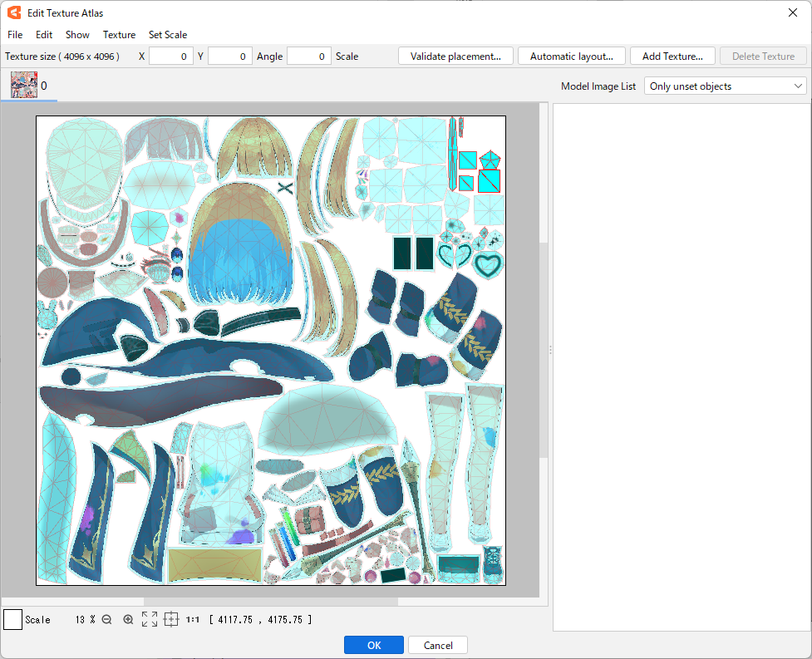Click the zoom out magnifier icon
This screenshot has width=812, height=659.
click(x=106, y=620)
